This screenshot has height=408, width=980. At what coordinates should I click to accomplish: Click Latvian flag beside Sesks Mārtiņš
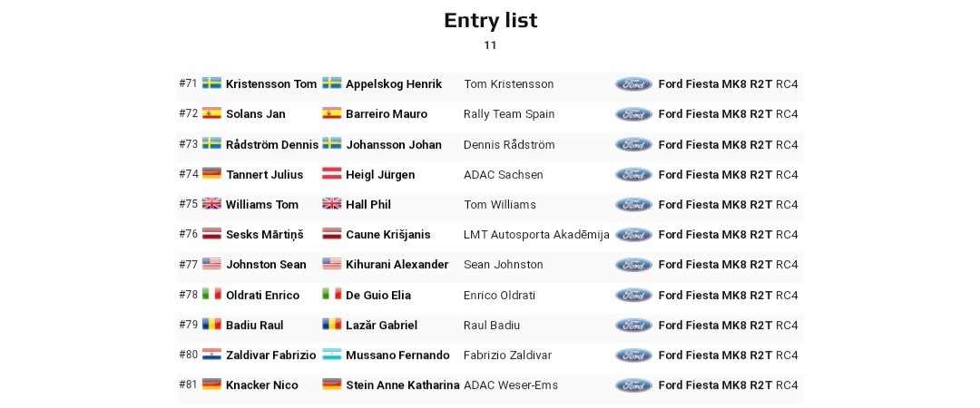(x=211, y=234)
